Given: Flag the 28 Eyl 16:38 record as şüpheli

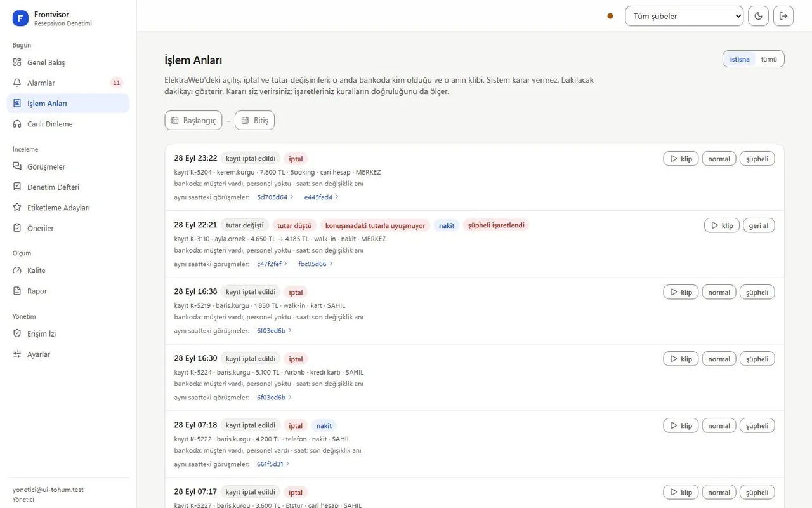Looking at the screenshot, I should (x=757, y=292).
